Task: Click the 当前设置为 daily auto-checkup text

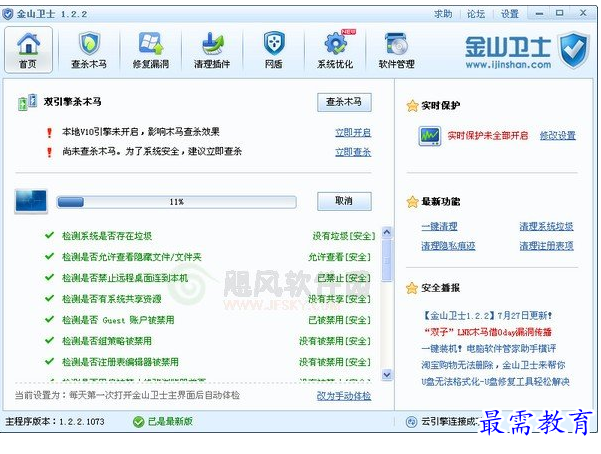Action: (128, 395)
